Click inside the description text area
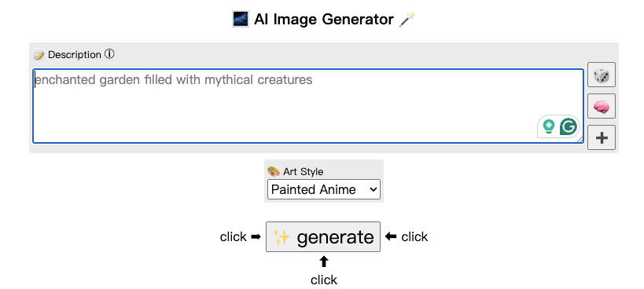644x289 pixels. coord(308,106)
